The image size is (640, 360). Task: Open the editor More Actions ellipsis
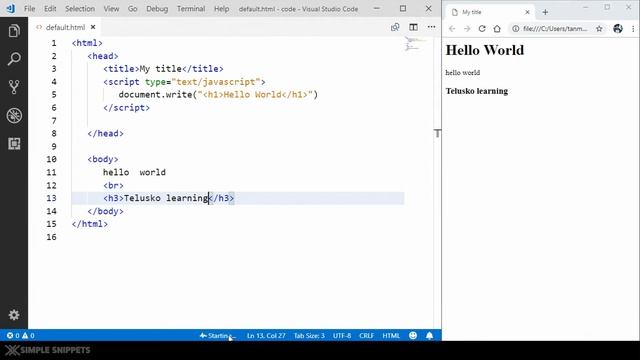click(431, 27)
